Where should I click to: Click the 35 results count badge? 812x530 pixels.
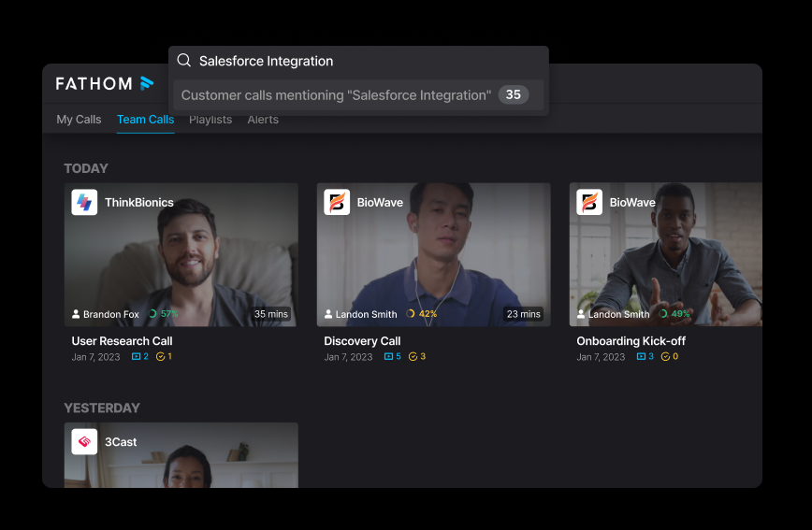point(514,94)
